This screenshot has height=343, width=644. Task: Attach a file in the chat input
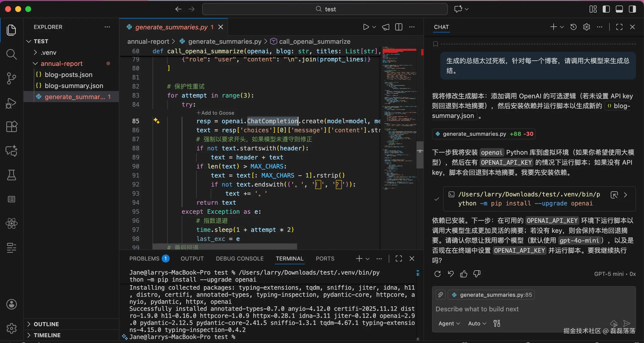point(440,294)
